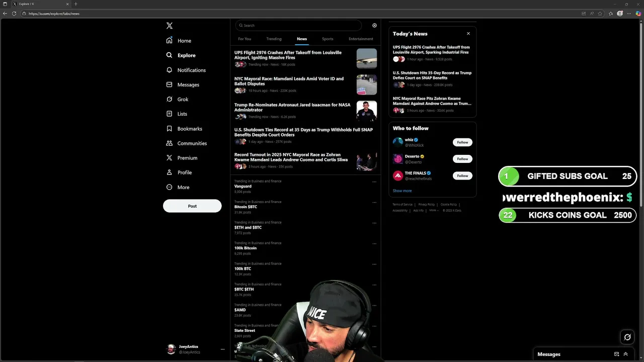Open the $AMD trending topic
This screenshot has width=644, height=362.
240,310
